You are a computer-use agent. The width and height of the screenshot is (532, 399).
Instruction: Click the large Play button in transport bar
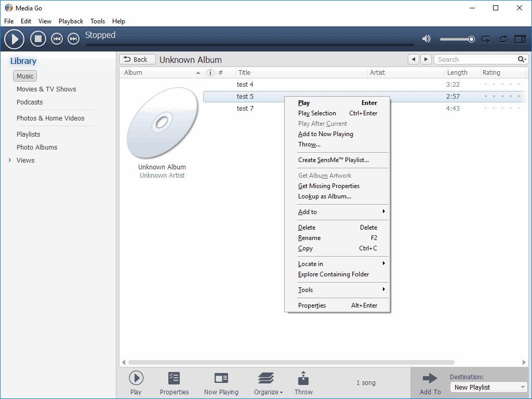[x=14, y=39]
